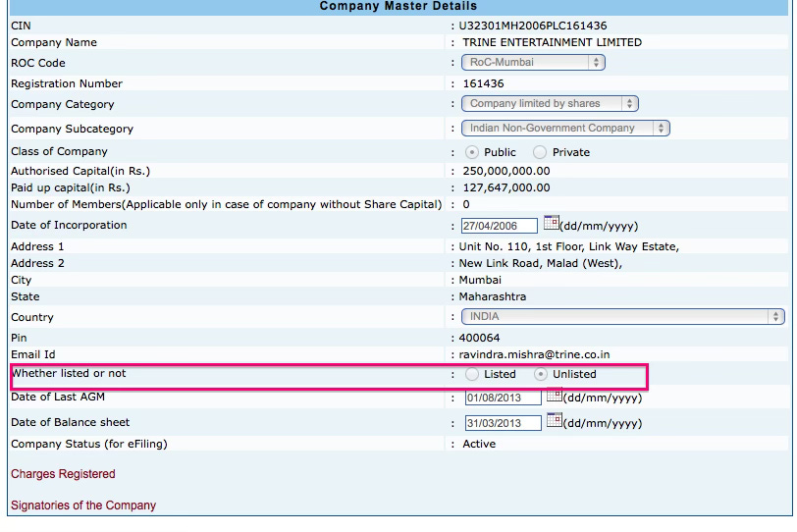Select Number of Members value 0
Screen dimensions: 797x532
pyautogui.click(x=466, y=204)
